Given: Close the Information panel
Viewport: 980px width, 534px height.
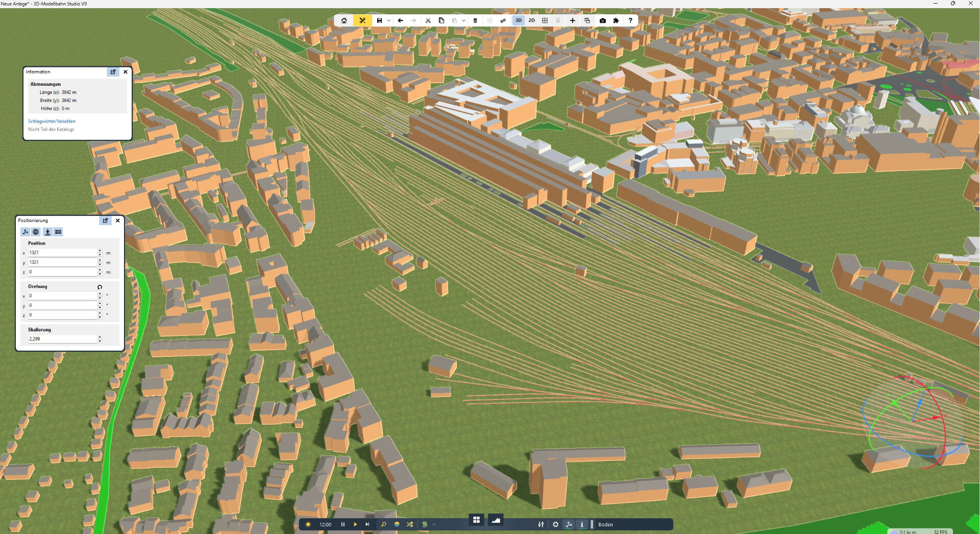Looking at the screenshot, I should tap(126, 72).
